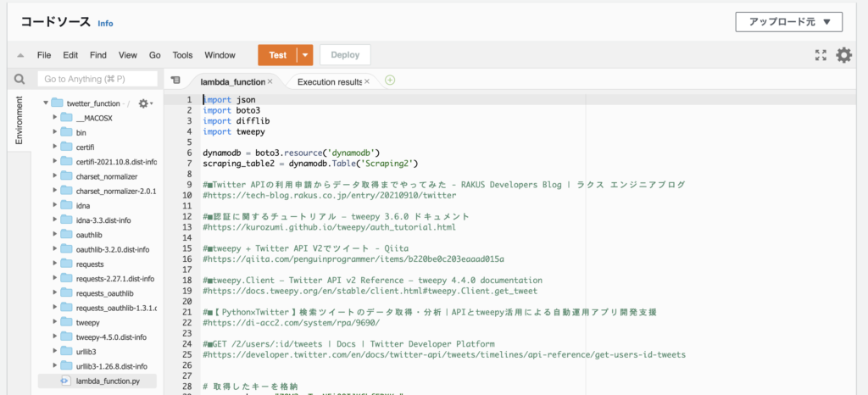
Task: Run the Test button
Action: point(278,55)
